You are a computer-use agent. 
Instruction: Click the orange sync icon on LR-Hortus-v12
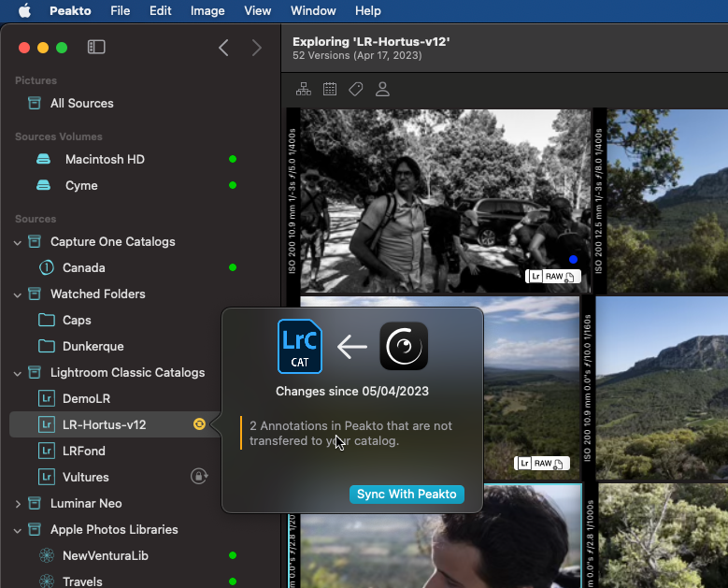(199, 424)
